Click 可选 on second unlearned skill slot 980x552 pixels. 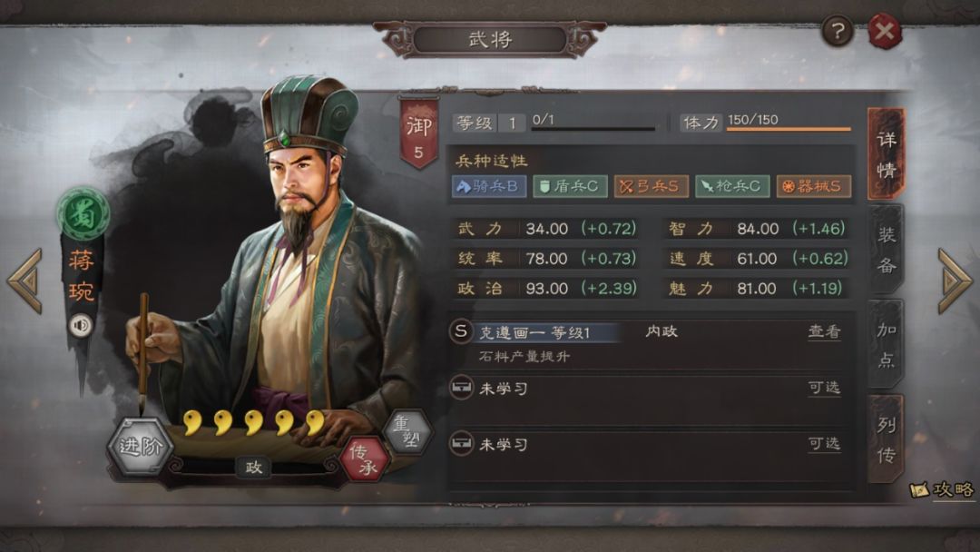(824, 444)
